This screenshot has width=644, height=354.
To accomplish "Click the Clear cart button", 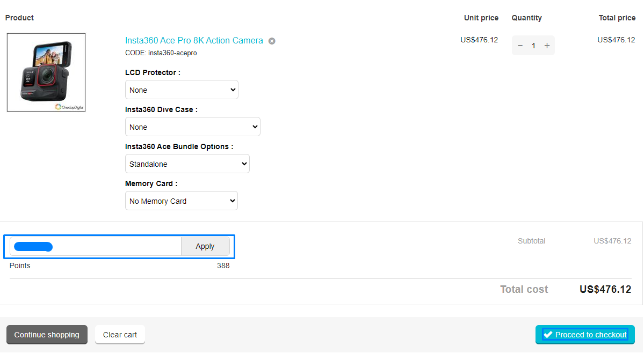I will pos(120,335).
